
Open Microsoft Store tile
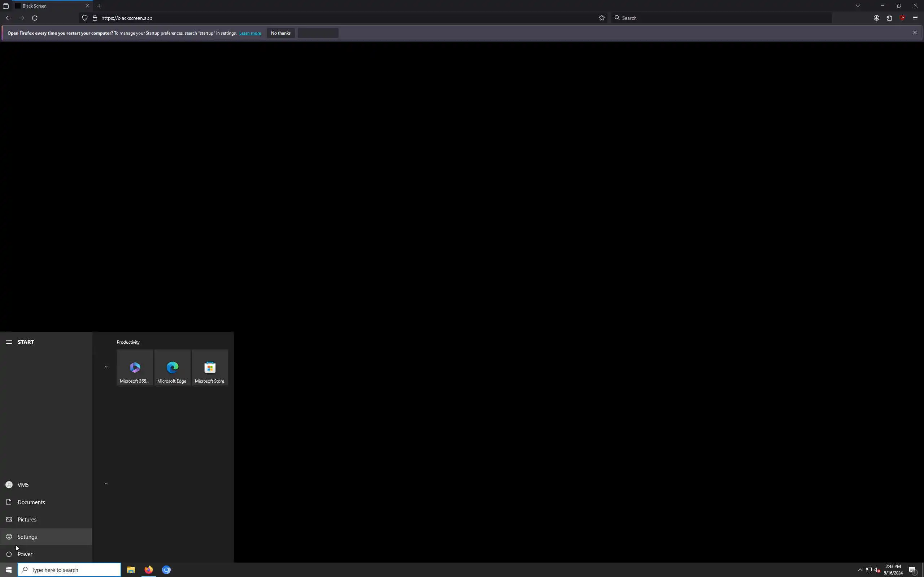click(210, 367)
